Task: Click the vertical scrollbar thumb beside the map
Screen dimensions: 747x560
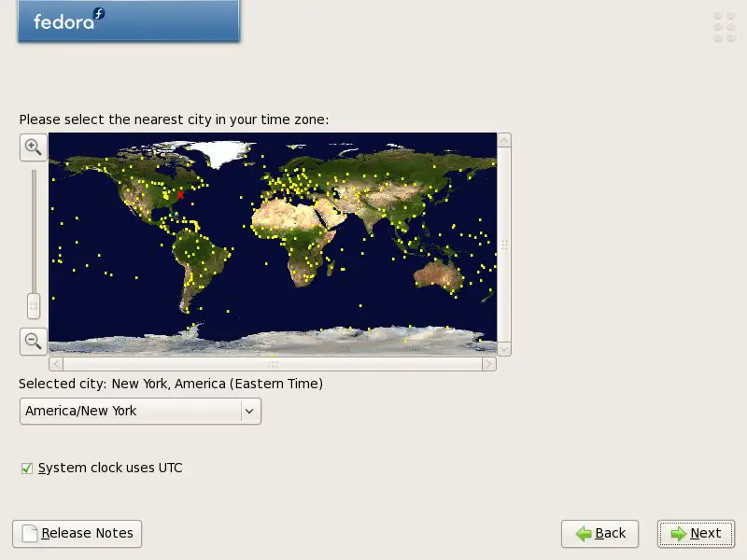Action: (x=504, y=245)
